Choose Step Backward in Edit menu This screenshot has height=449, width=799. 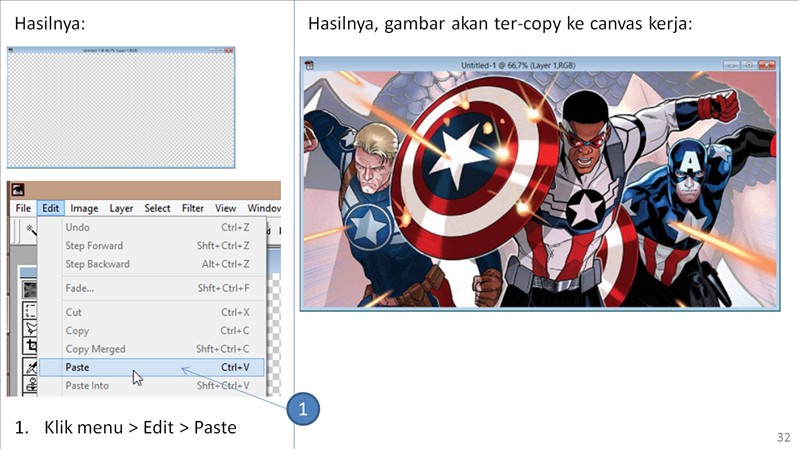pyautogui.click(x=152, y=264)
